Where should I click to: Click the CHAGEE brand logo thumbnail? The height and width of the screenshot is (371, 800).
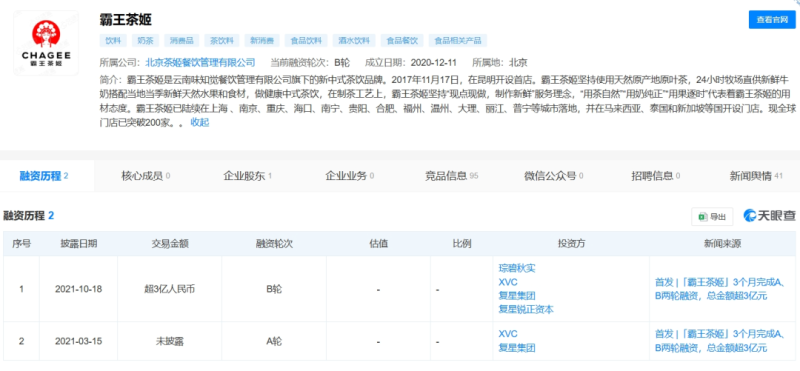tap(46, 43)
